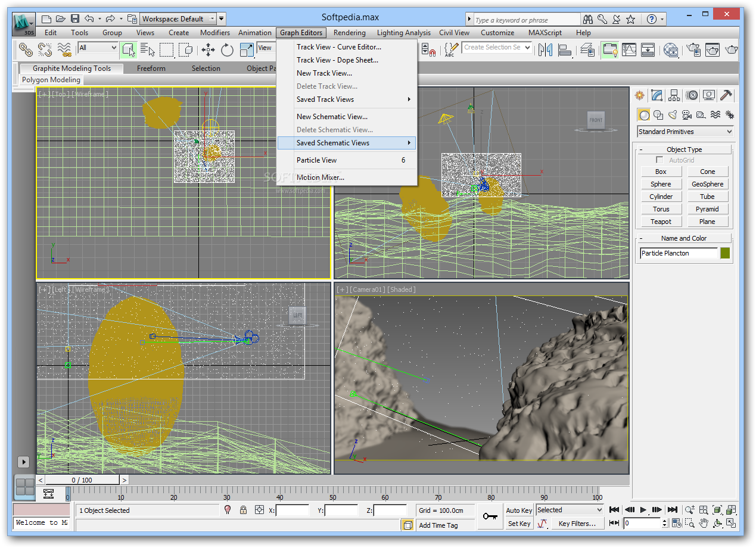Click the GeoSphere button
This screenshot has height=548, width=756.
tap(707, 184)
